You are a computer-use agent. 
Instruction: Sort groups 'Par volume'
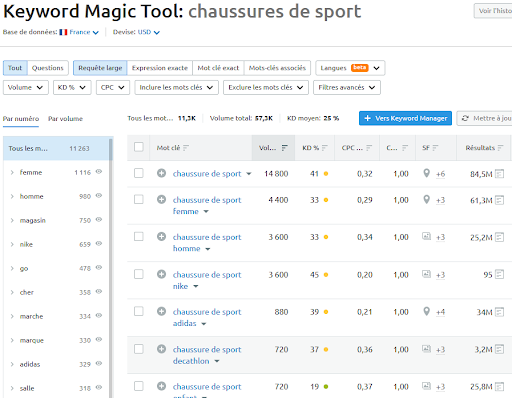click(65, 119)
